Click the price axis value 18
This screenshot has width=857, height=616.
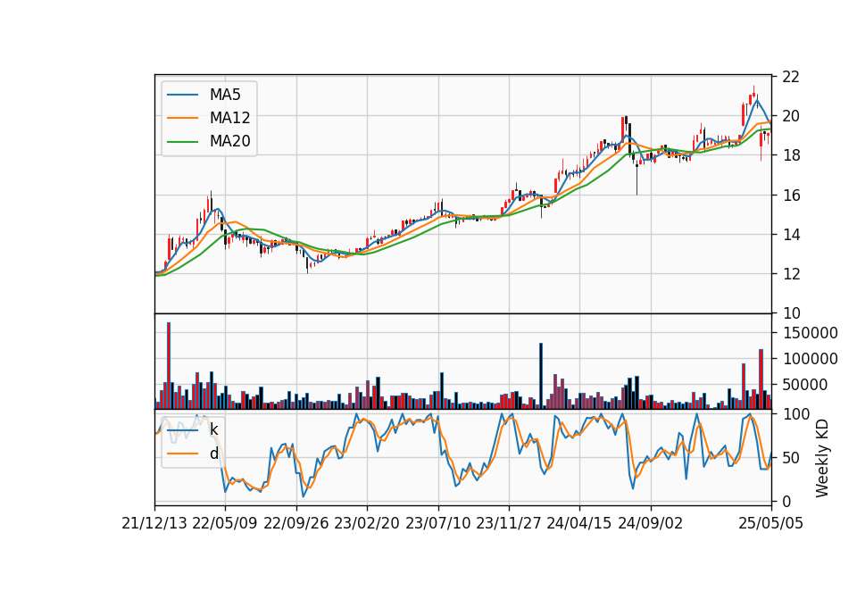(791, 155)
